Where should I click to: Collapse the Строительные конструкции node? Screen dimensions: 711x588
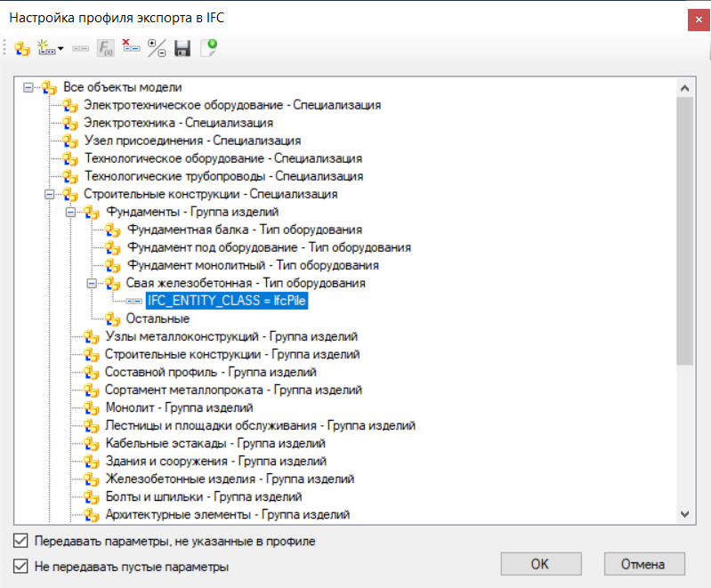coord(51,194)
